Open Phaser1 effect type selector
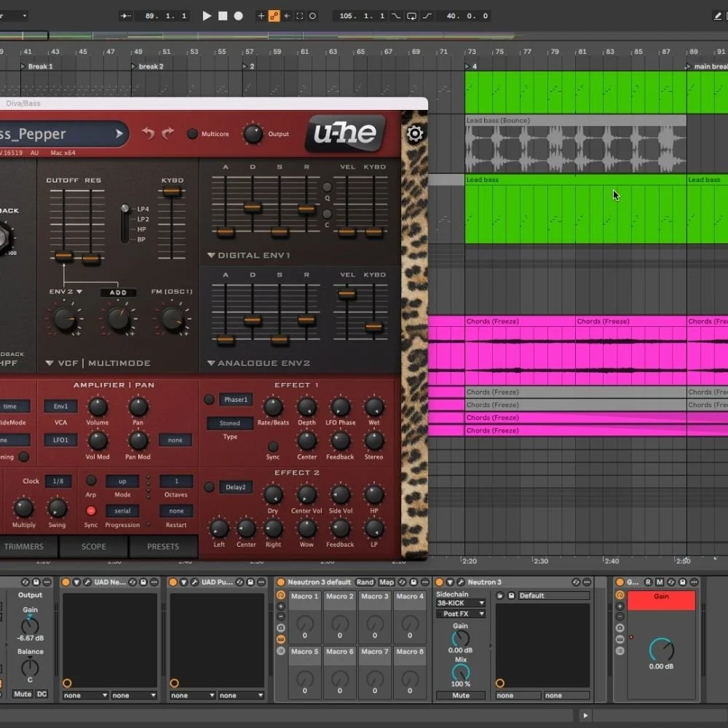 (235, 399)
